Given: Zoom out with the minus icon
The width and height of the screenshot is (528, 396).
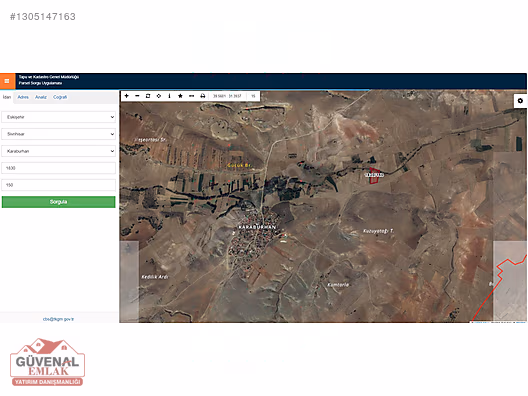Looking at the screenshot, I should click(x=137, y=96).
